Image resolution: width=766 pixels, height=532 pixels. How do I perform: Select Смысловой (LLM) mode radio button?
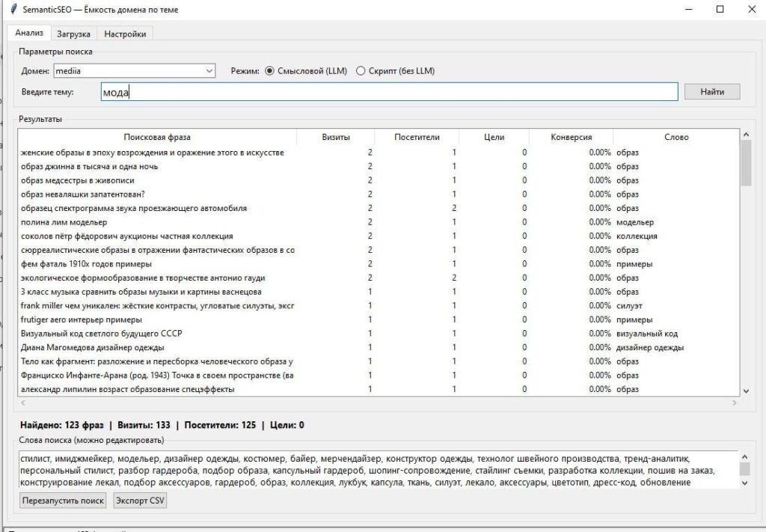269,71
